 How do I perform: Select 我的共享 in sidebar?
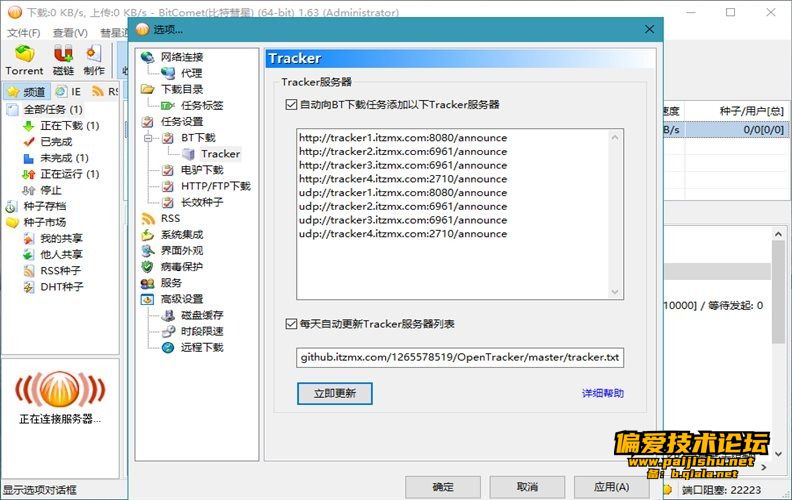click(x=61, y=238)
